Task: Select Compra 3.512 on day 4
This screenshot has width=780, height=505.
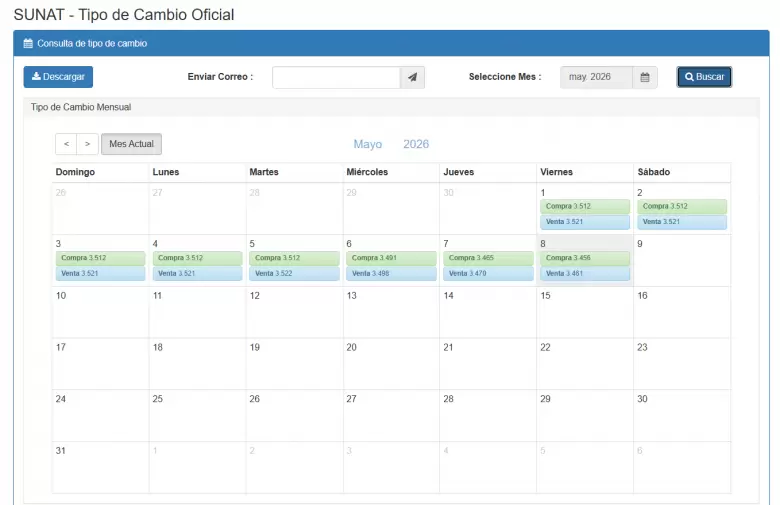Action: tap(197, 258)
